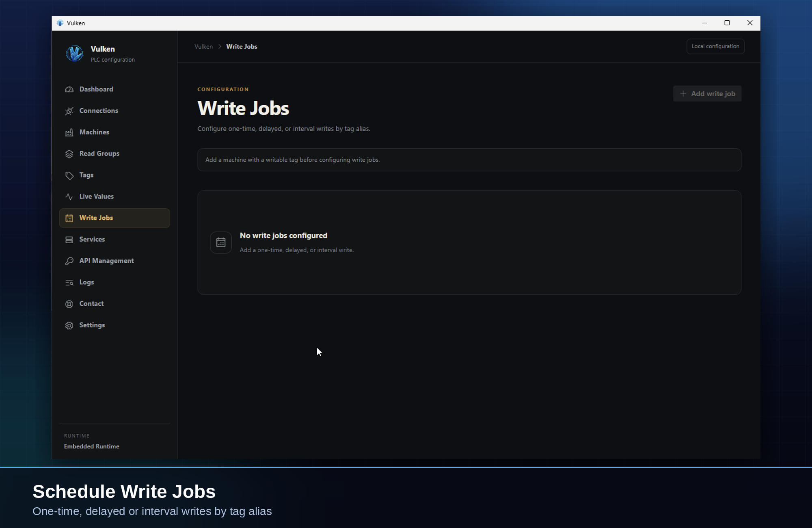
Task: Click the Add write job button
Action: tap(707, 94)
